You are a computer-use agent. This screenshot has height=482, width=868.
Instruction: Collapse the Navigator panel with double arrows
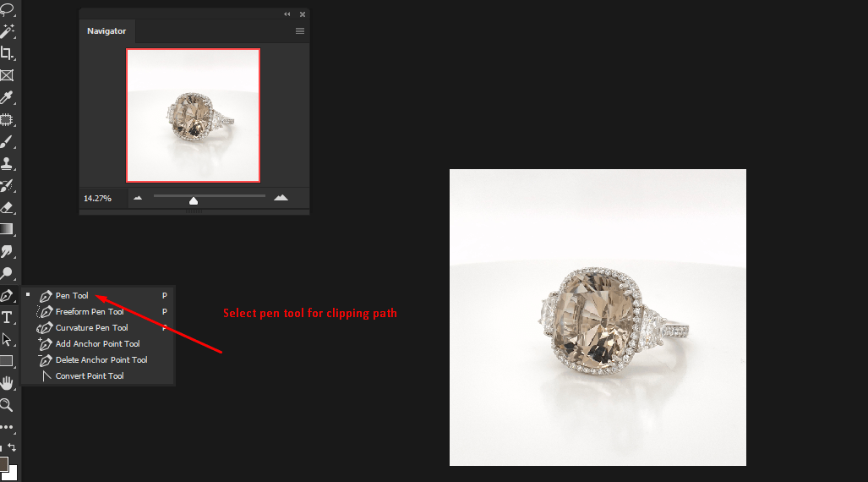pos(287,14)
